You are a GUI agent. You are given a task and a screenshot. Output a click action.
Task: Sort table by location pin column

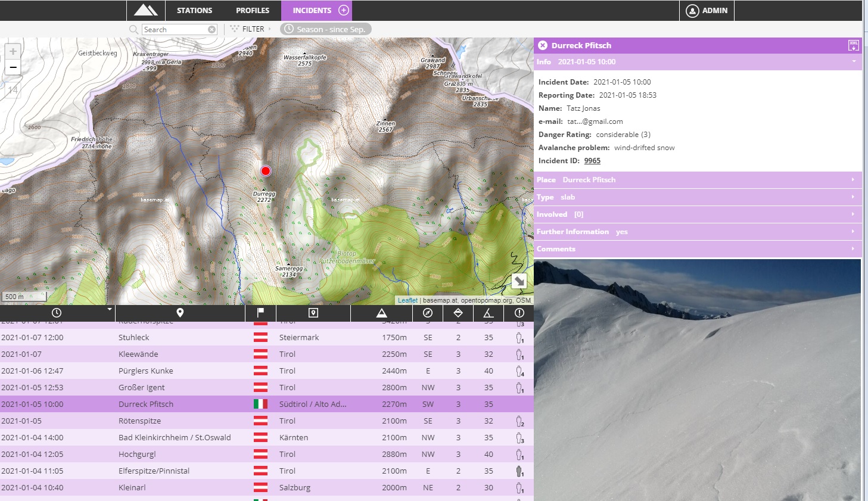click(180, 313)
